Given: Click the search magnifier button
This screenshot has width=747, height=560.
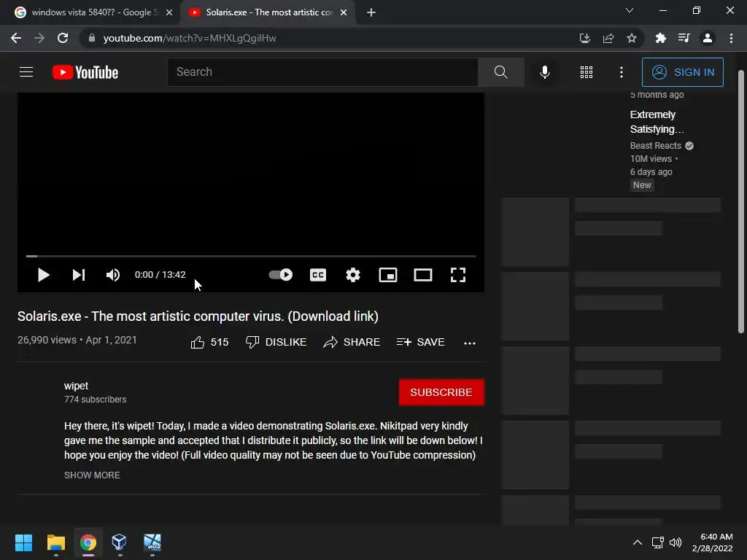Looking at the screenshot, I should click(x=500, y=72).
